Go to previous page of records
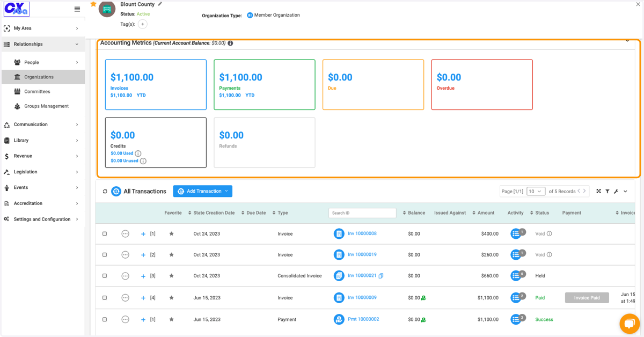644x337 pixels. click(579, 191)
